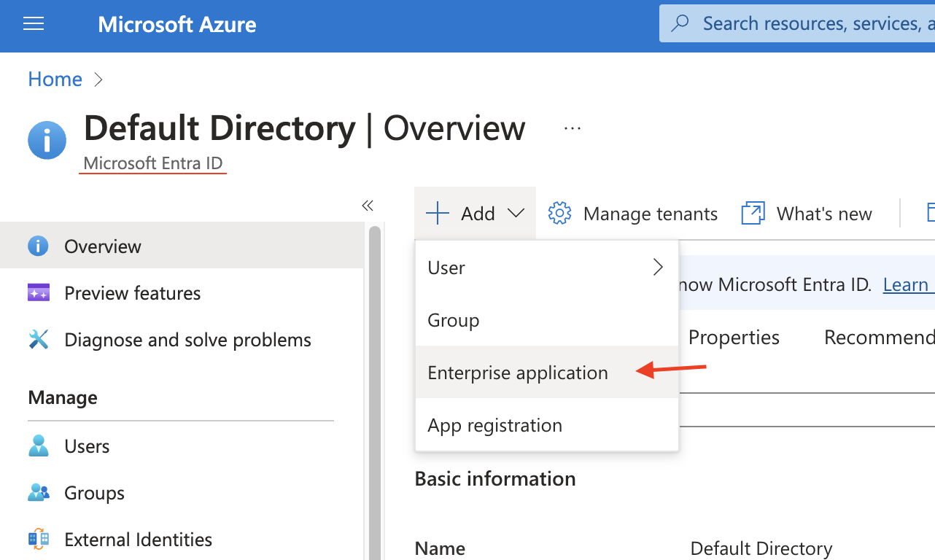Click the Manage tenants gear icon
The height and width of the screenshot is (560, 935).
(559, 214)
